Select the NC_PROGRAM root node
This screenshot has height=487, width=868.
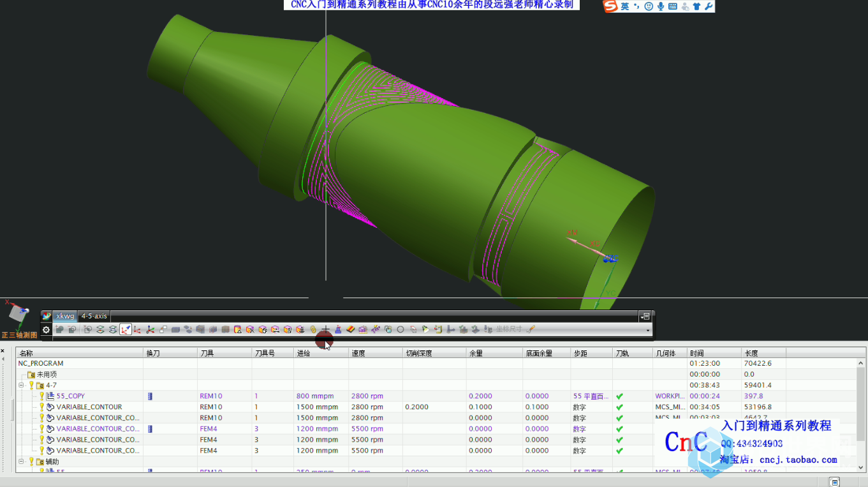click(x=41, y=363)
